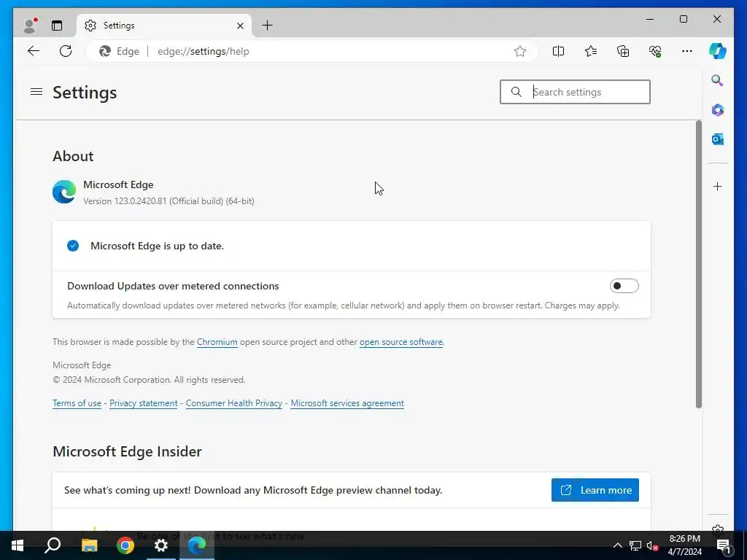Refresh the page
The height and width of the screenshot is (560, 747).
pyautogui.click(x=66, y=51)
